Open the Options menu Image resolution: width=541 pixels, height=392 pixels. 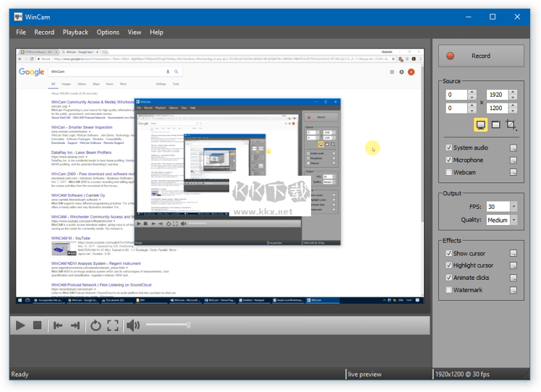[108, 32]
